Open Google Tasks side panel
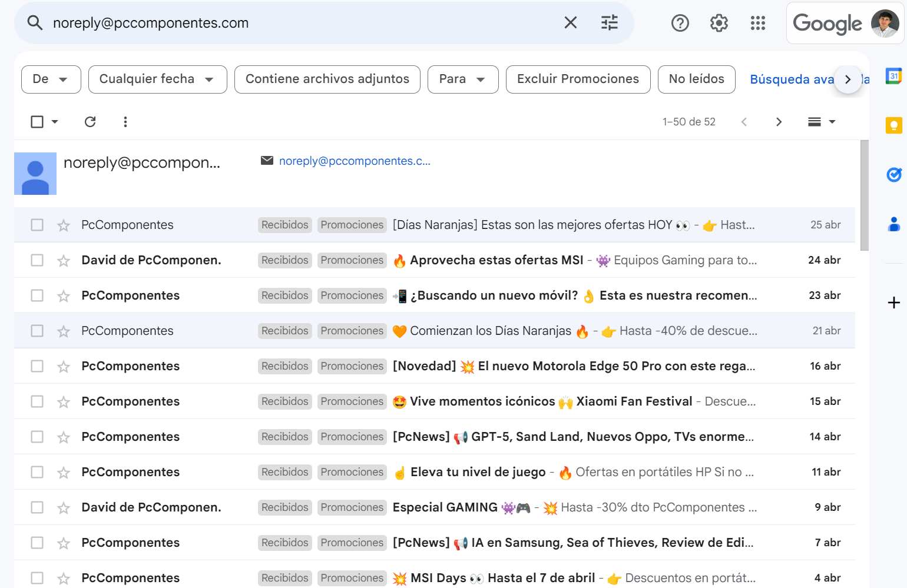The height and width of the screenshot is (588, 907). [893, 175]
